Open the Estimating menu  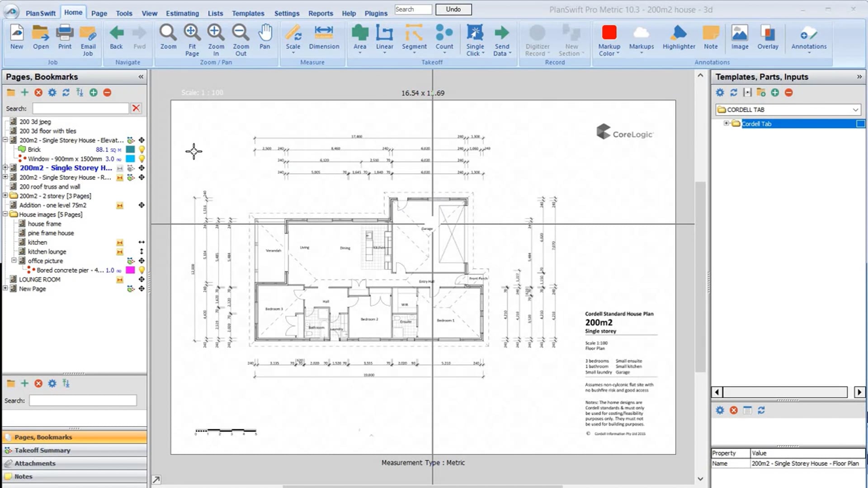click(x=182, y=13)
